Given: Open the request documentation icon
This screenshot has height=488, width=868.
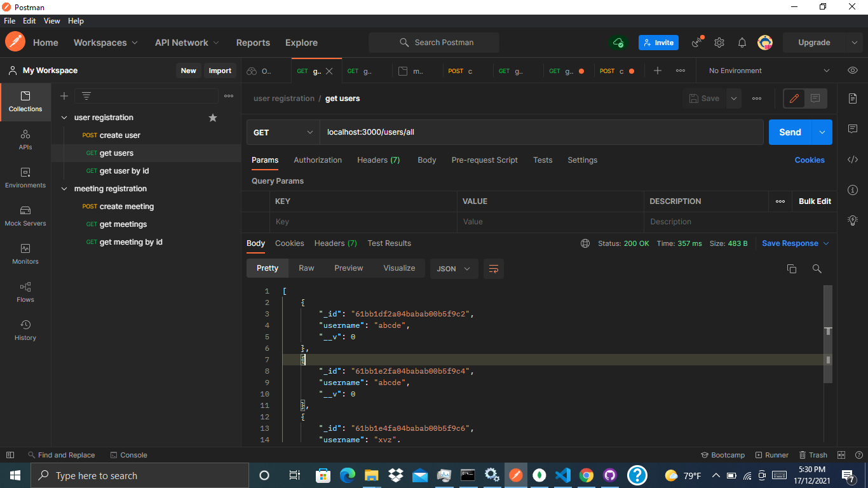Looking at the screenshot, I should (853, 98).
